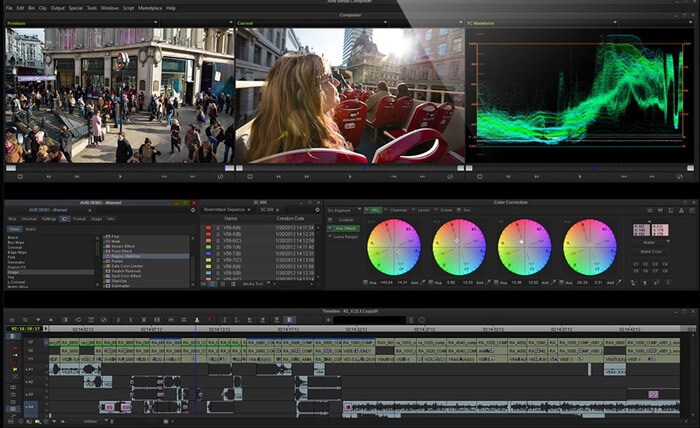Viewport: 700px width, 428px height.
Task: Click the C4 color correction bucket
Action: (x=665, y=264)
